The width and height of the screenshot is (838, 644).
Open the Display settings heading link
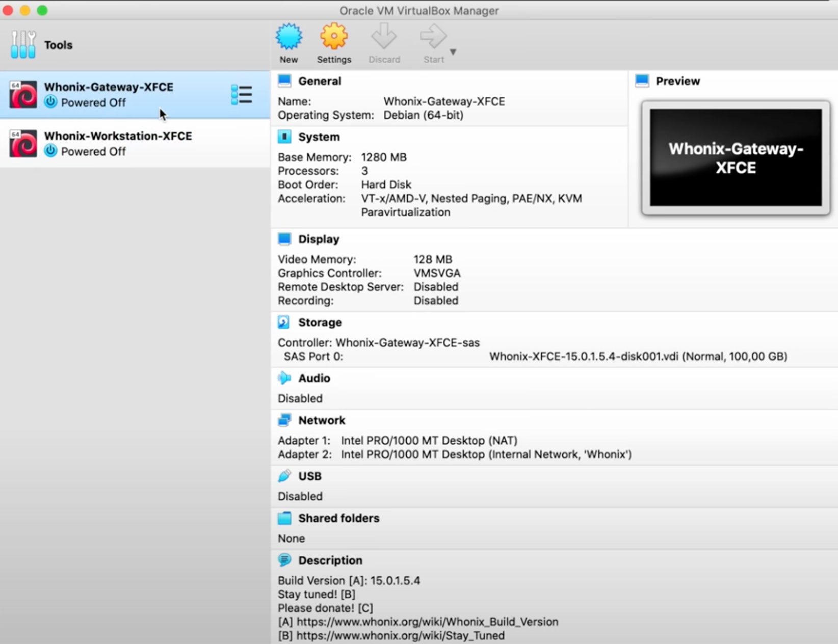pyautogui.click(x=319, y=239)
